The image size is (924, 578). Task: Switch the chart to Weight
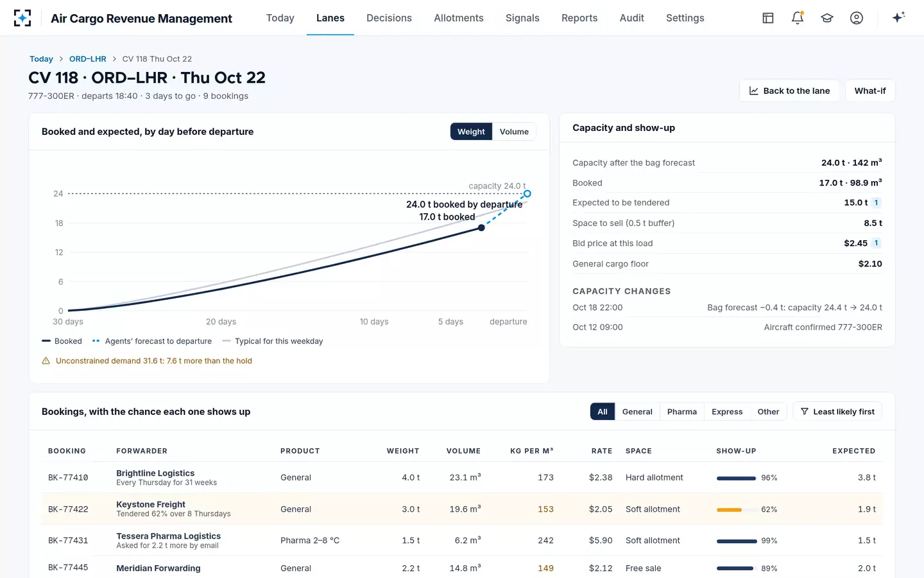point(471,132)
